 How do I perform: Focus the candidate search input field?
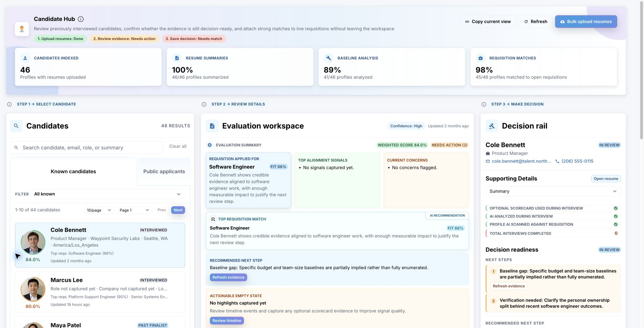coord(87,148)
